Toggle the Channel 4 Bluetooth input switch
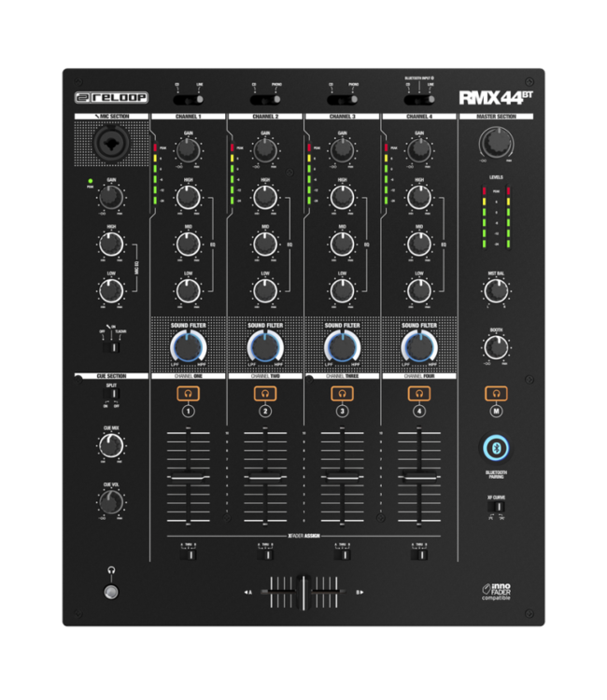 click(419, 100)
